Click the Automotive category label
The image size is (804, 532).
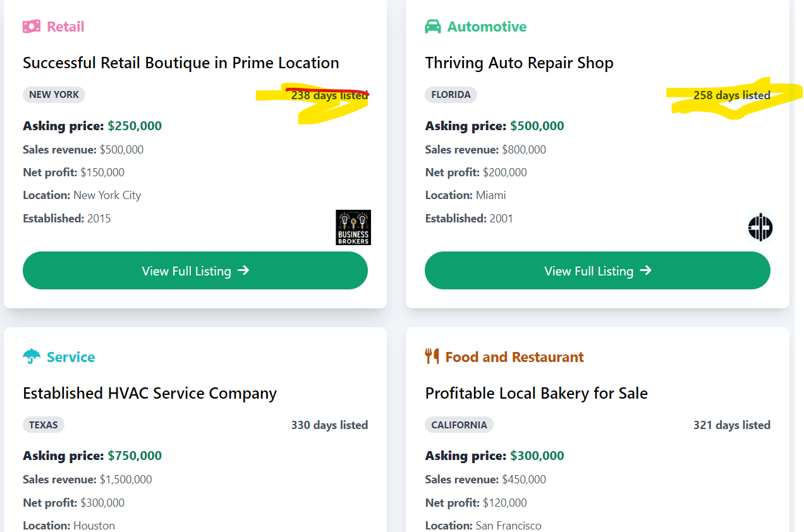487,27
